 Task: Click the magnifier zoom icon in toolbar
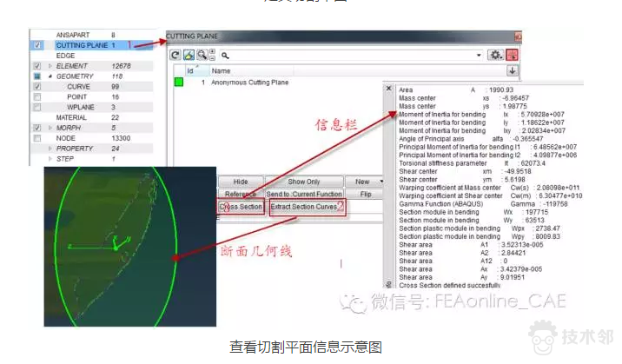pyautogui.click(x=202, y=55)
